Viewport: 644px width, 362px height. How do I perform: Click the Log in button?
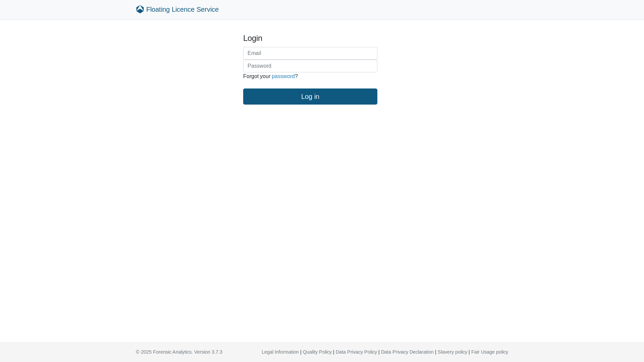[x=310, y=97]
